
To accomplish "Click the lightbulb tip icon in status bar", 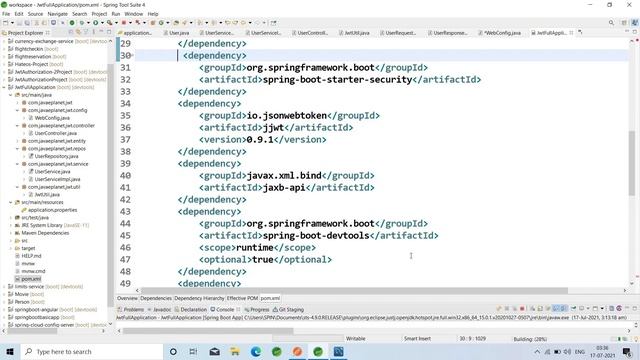I will click(636, 339).
